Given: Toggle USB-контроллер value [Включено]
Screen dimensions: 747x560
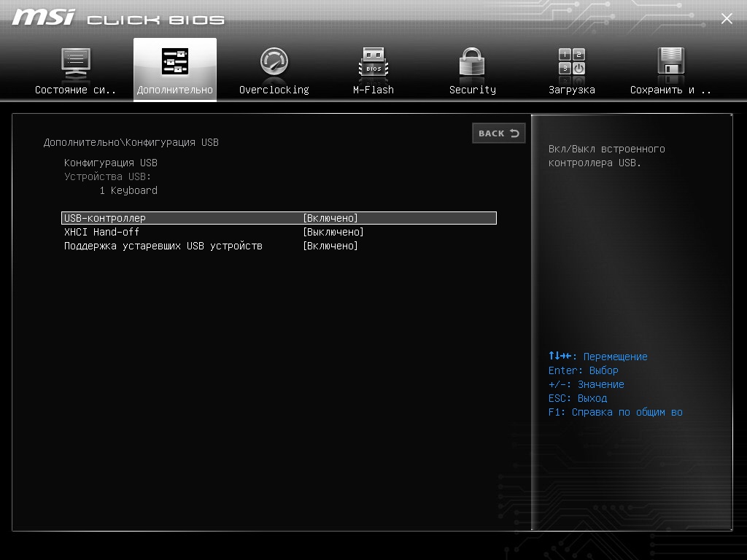Looking at the screenshot, I should click(x=330, y=218).
